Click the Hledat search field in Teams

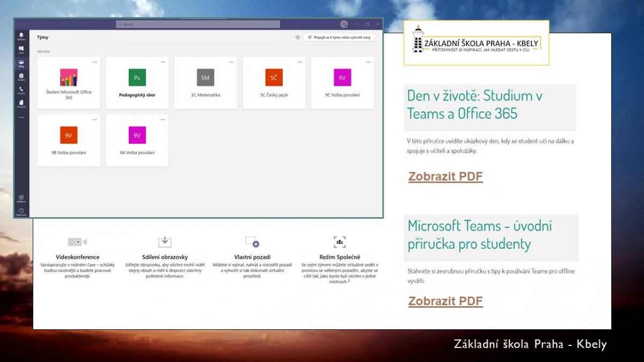pyautogui.click(x=198, y=24)
